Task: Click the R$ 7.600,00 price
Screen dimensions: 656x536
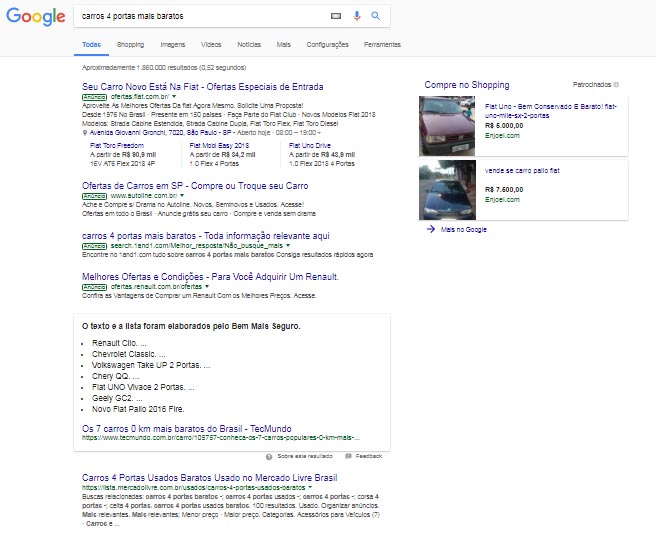Action: coord(504,190)
